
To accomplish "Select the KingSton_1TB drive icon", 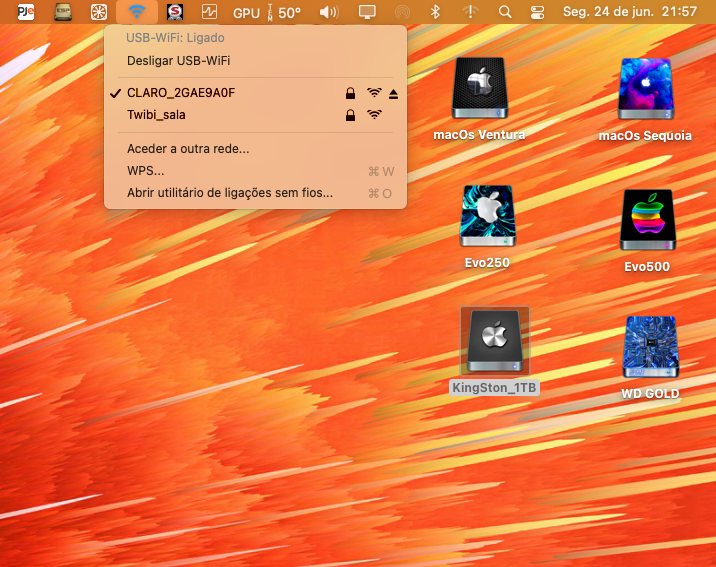I will pos(495,341).
